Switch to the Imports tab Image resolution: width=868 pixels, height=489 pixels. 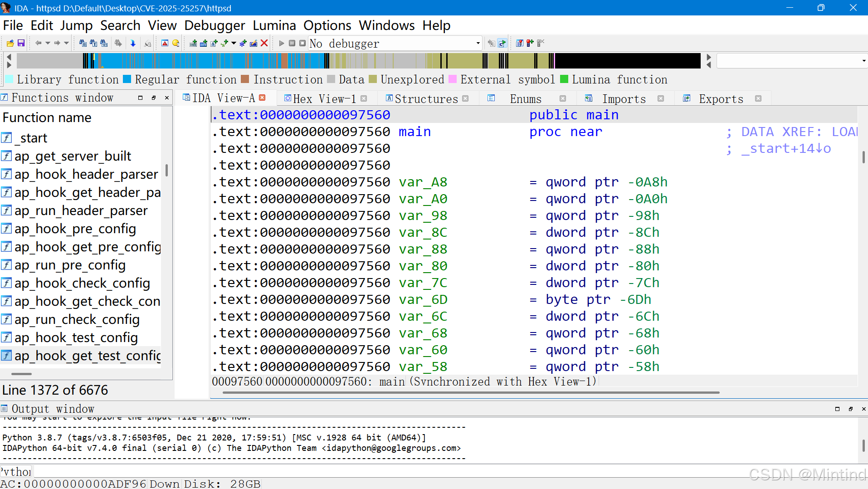click(x=624, y=98)
